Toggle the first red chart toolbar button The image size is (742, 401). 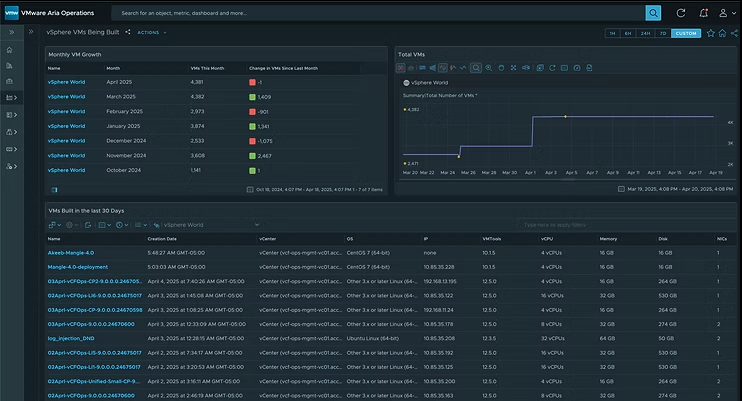400,68
